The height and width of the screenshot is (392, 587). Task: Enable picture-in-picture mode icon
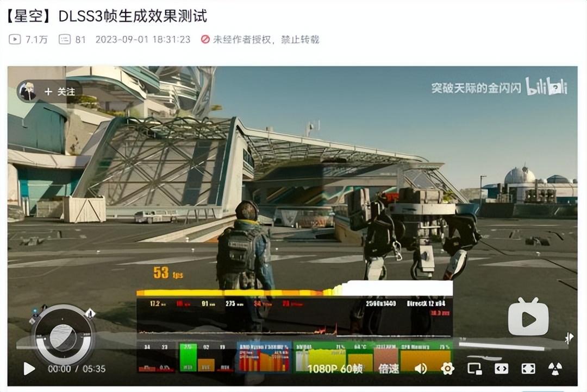pos(474,369)
